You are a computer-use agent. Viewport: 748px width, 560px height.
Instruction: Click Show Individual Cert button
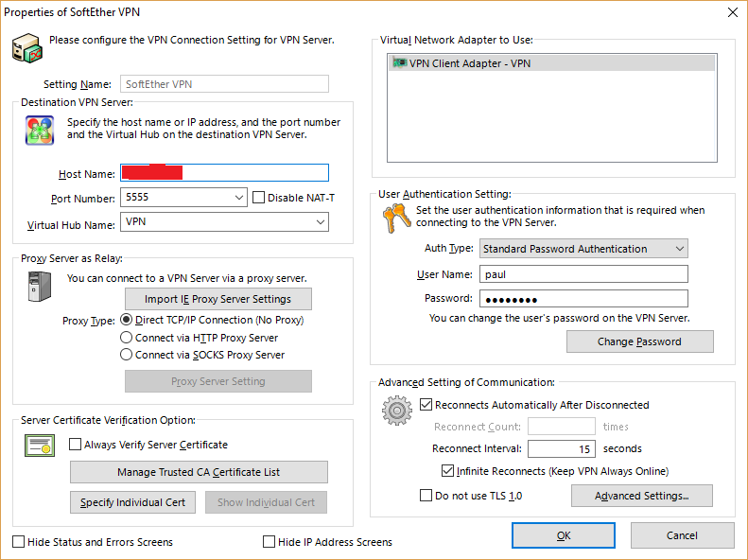[266, 502]
